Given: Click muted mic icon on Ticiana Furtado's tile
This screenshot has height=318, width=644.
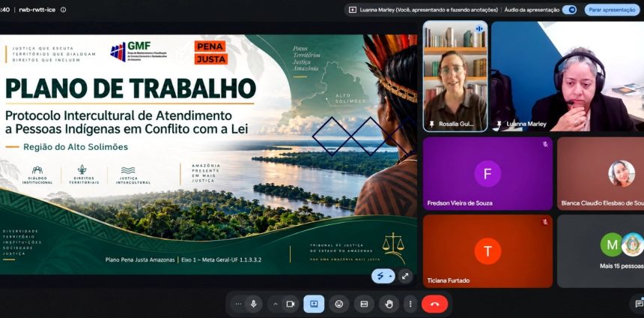Looking at the screenshot, I should [545, 222].
